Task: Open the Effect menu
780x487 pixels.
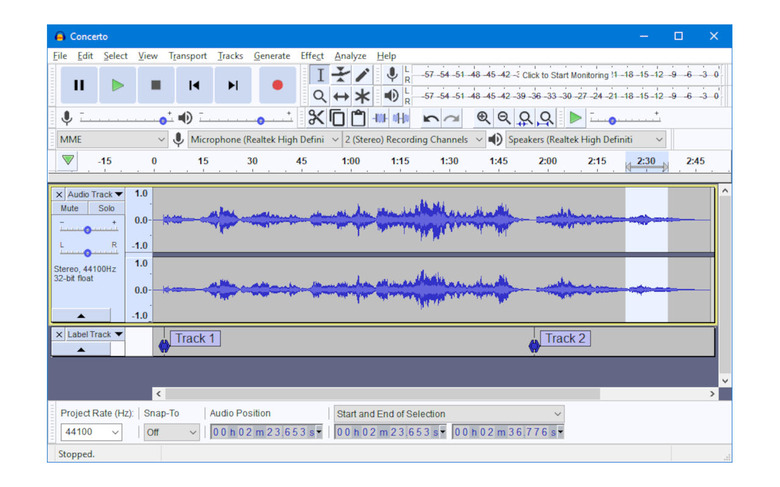Action: pos(312,56)
